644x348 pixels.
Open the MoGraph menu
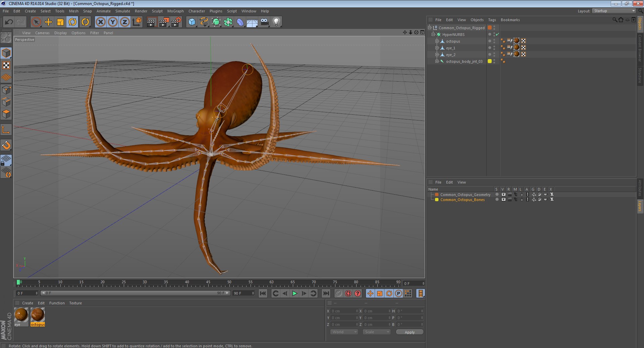click(175, 11)
